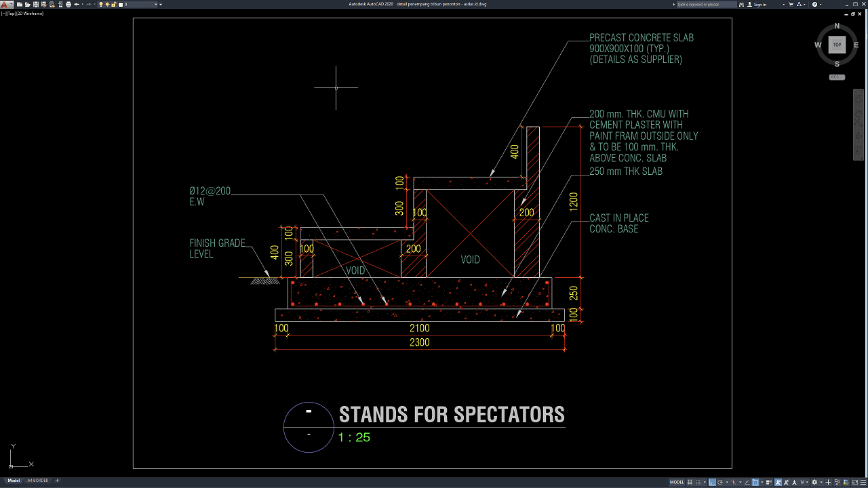Toggle Object Snap in status bar
The height and width of the screenshot is (488, 868).
pos(755,482)
